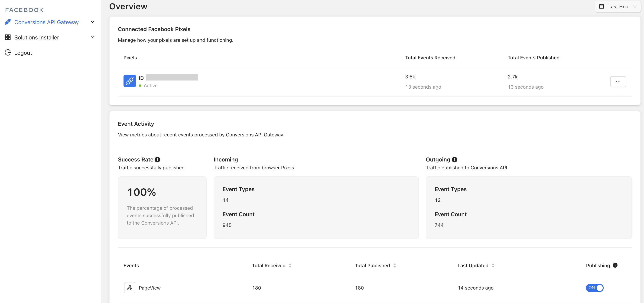644x303 pixels.
Task: Click the Event Activity heading
Action: pyautogui.click(x=136, y=124)
